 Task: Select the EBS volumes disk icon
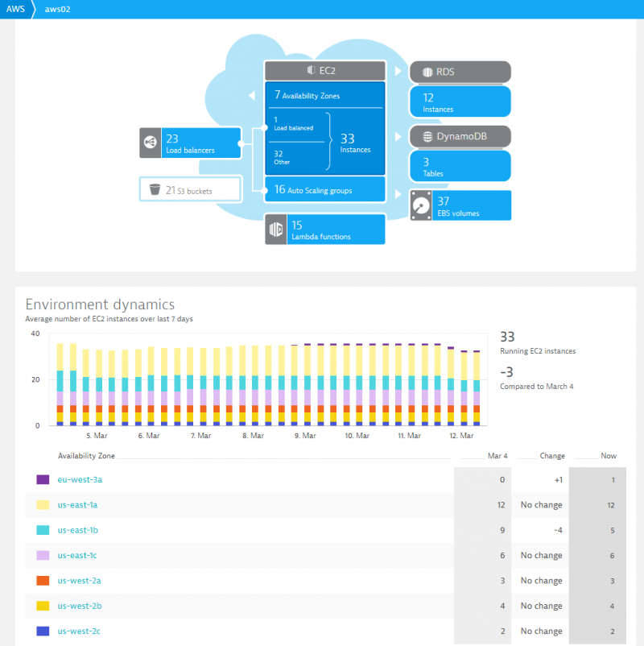coord(420,205)
